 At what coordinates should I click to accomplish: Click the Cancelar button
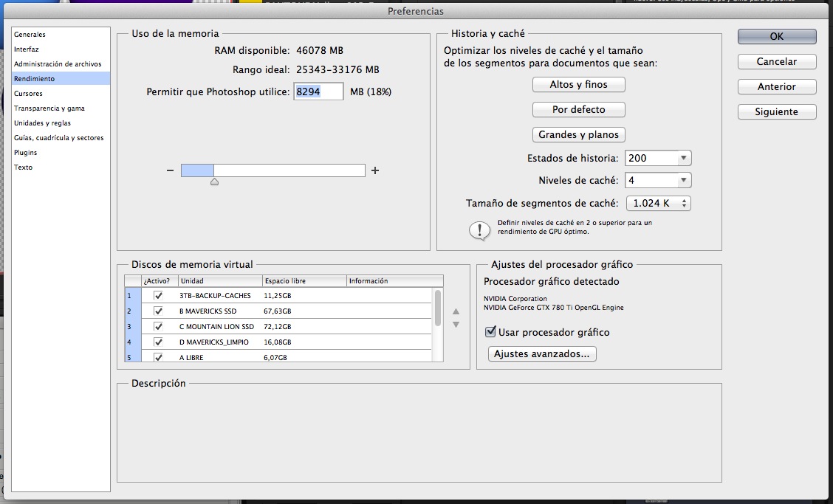point(777,61)
